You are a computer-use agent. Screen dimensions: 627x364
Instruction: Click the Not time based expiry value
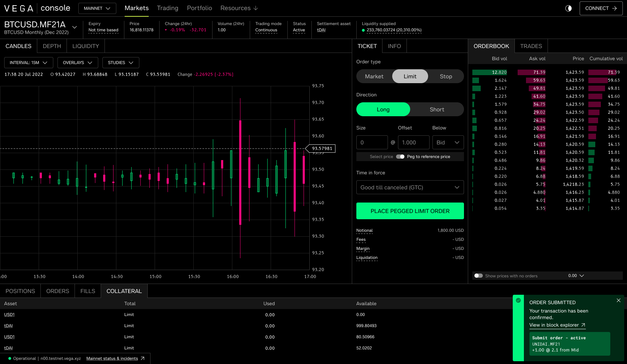tap(103, 30)
